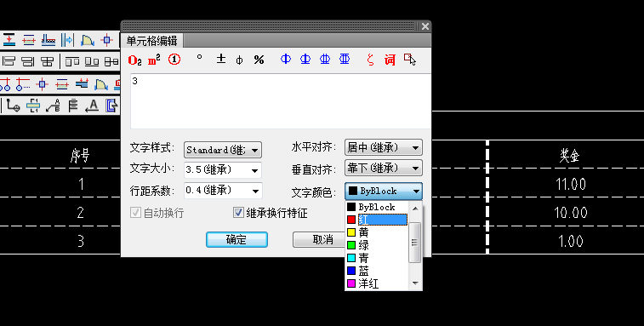This screenshot has width=644, height=326.
Task: Click the letter A with leader arrow icon
Action: [93, 106]
